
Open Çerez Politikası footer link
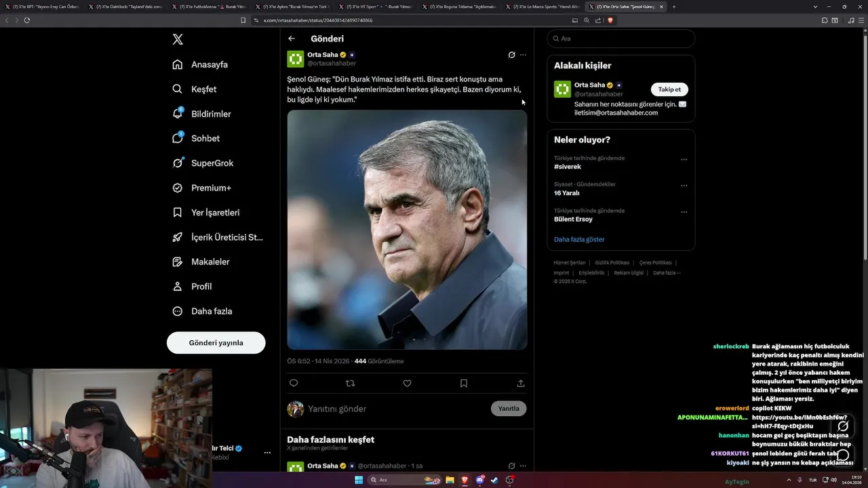tap(656, 262)
